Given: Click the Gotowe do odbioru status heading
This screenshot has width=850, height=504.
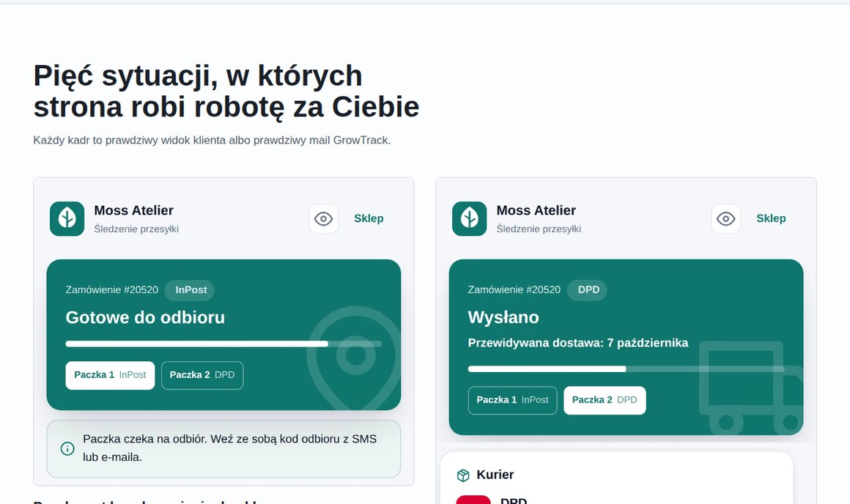Looking at the screenshot, I should (145, 317).
